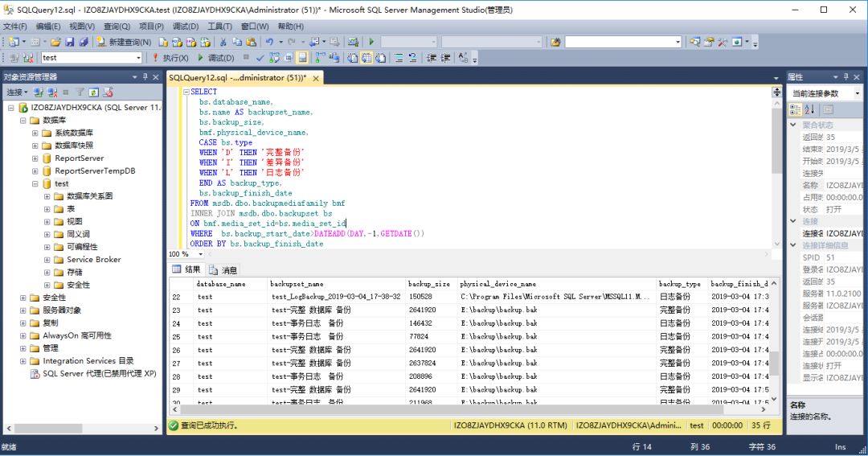Click the 新建查询 (New Query) button
This screenshot has width=868, height=456.
click(123, 42)
